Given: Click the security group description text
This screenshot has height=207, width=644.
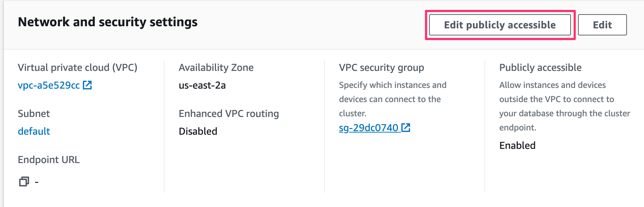Looking at the screenshot, I should click(392, 99).
